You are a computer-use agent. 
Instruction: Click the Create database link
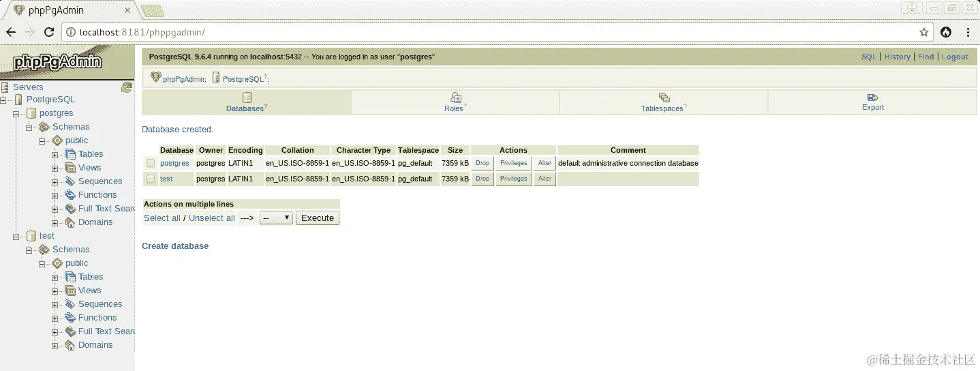point(175,246)
